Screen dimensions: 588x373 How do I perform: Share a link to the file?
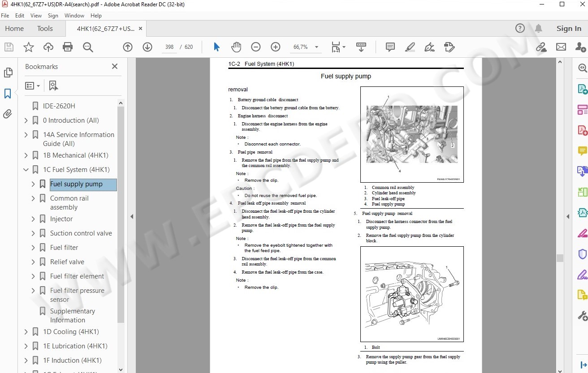[x=541, y=47]
